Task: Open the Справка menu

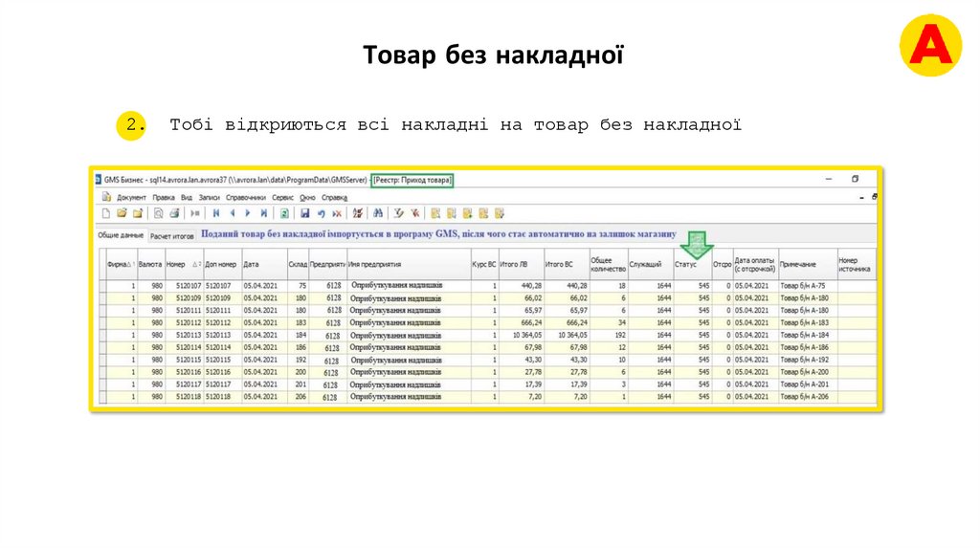Action: 334,197
